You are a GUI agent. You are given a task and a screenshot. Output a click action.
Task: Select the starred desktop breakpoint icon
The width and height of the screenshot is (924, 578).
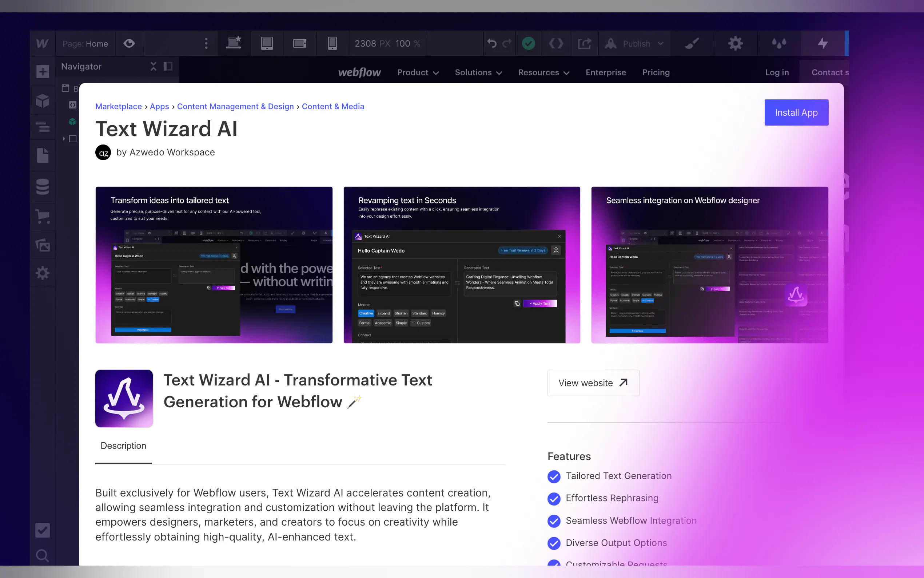[234, 43]
